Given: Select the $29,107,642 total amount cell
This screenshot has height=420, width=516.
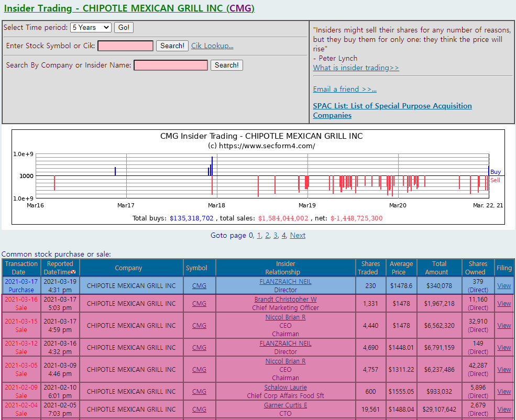Looking at the screenshot, I should (439, 409).
